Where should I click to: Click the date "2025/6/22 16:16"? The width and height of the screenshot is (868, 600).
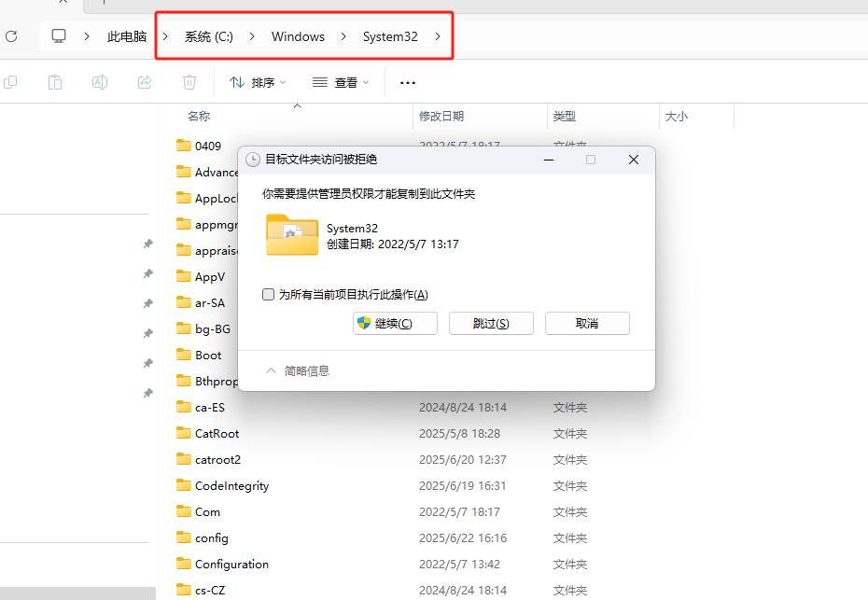tap(463, 538)
